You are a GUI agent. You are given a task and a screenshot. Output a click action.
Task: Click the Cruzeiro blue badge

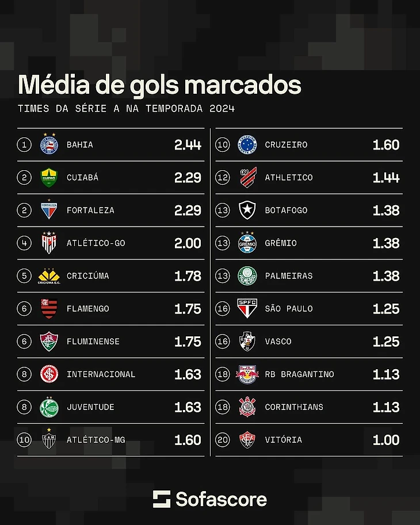click(x=247, y=144)
